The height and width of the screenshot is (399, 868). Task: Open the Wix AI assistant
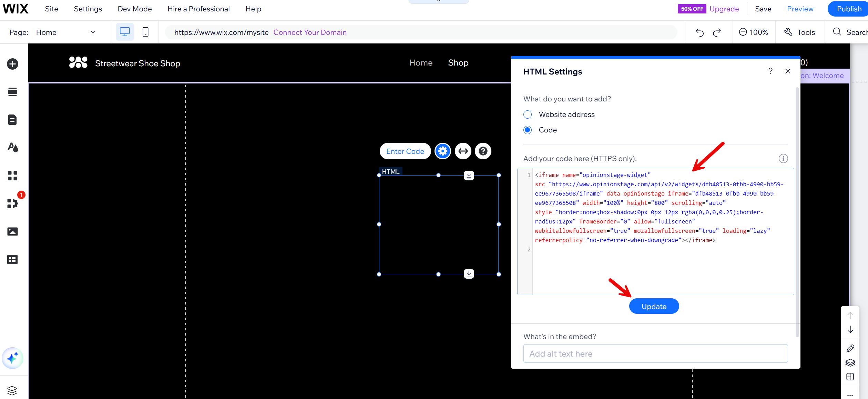[12, 358]
